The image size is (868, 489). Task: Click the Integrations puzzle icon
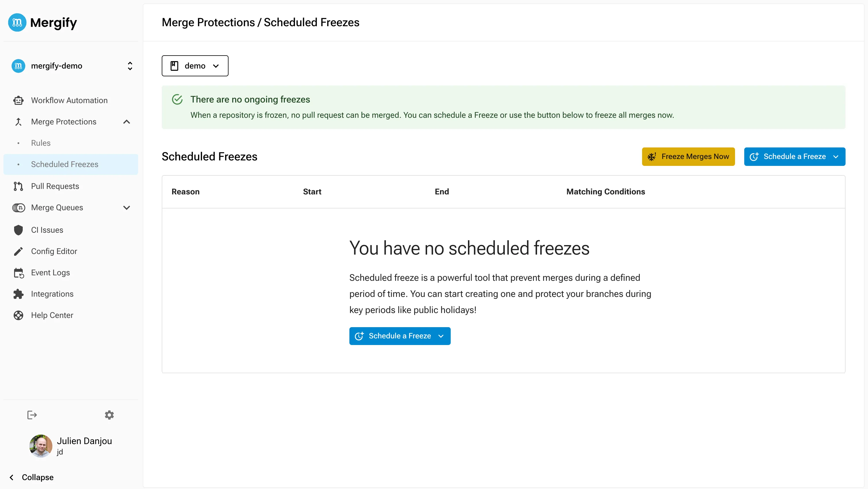pos(18,294)
